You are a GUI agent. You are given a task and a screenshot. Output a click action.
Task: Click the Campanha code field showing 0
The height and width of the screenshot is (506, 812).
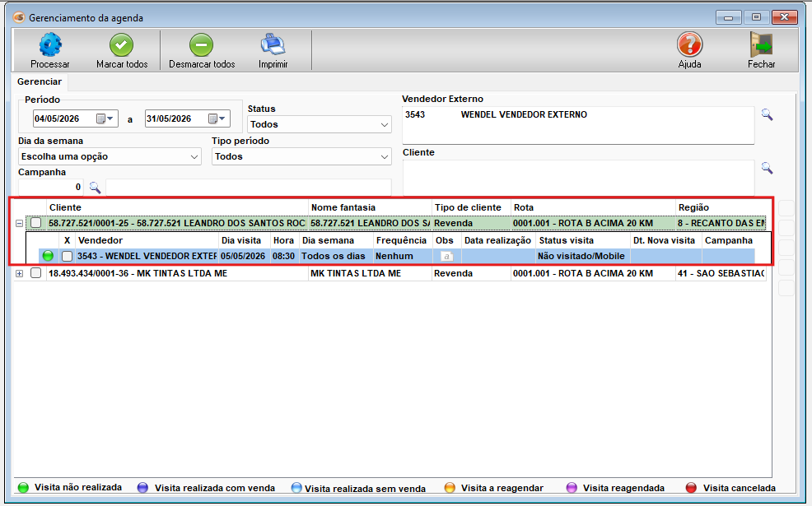(x=51, y=188)
